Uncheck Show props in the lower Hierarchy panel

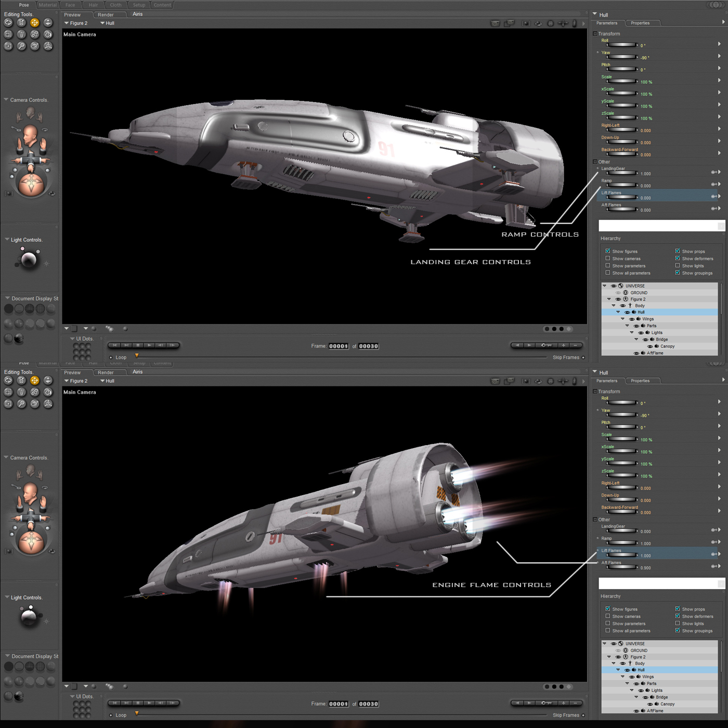pyautogui.click(x=678, y=609)
